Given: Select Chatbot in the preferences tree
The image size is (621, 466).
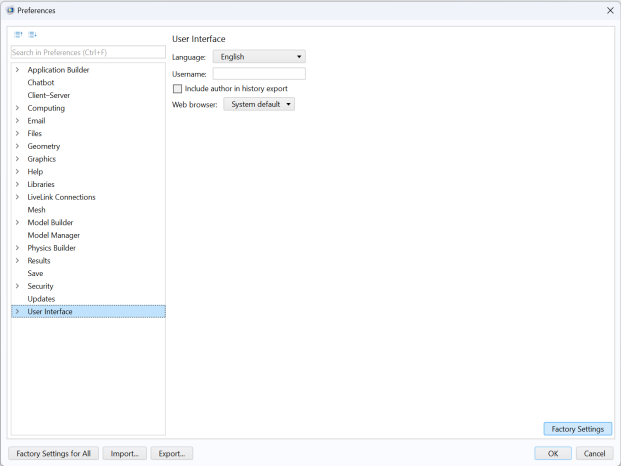Looking at the screenshot, I should coord(41,83).
